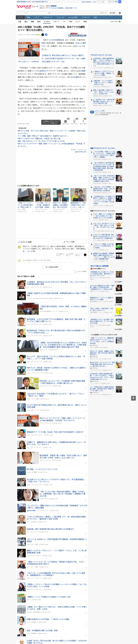This screenshot has height=644, width=138.
Task: Open video ranking item 1 thumbnail 10:37
Action: [x=119, y=216]
